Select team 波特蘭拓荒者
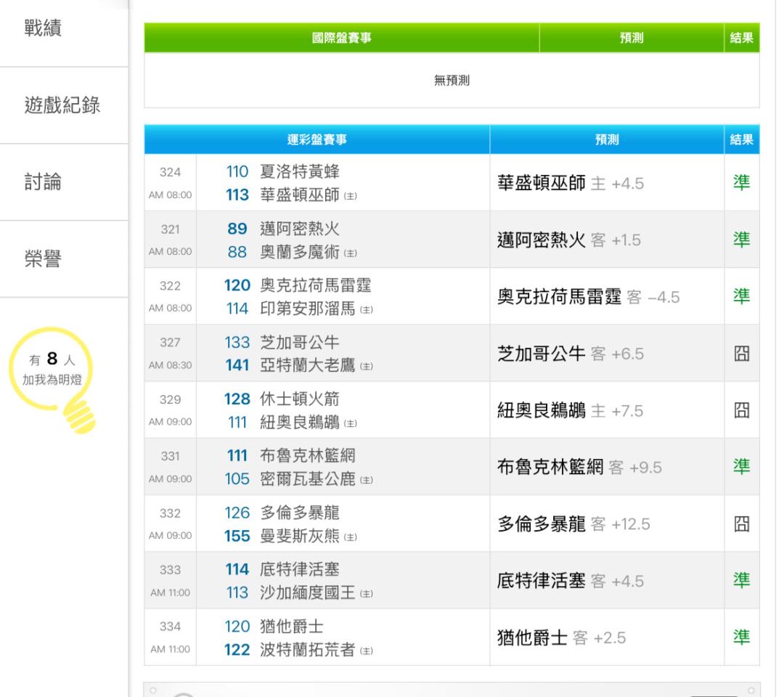Image resolution: width=784 pixels, height=697 pixels. (x=308, y=649)
